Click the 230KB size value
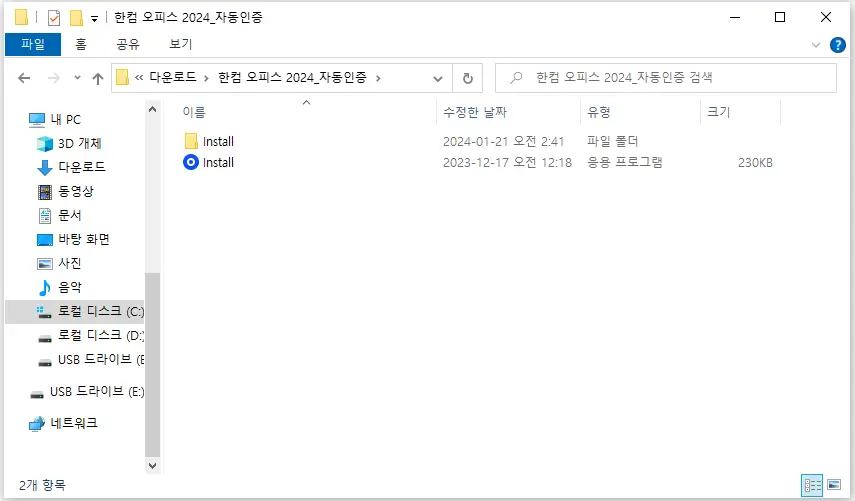The width and height of the screenshot is (855, 501). (755, 162)
